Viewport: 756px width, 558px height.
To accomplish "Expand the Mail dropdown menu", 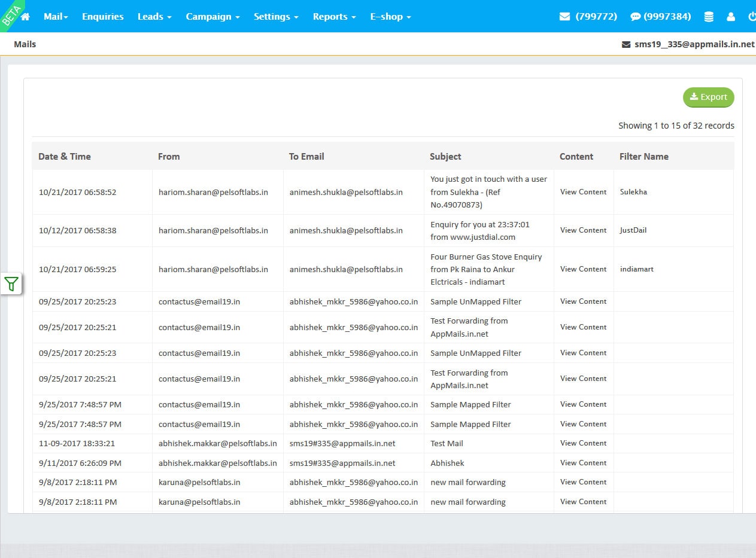I will pyautogui.click(x=56, y=17).
